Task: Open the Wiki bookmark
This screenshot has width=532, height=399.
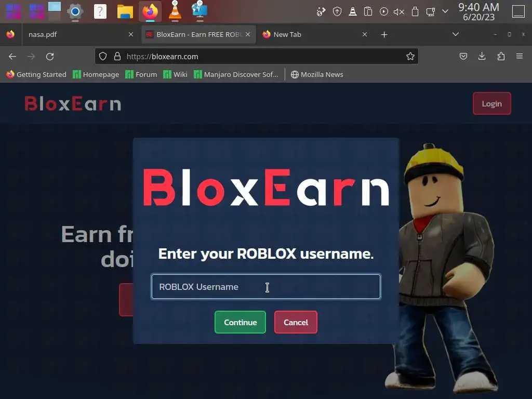Action: pyautogui.click(x=175, y=74)
